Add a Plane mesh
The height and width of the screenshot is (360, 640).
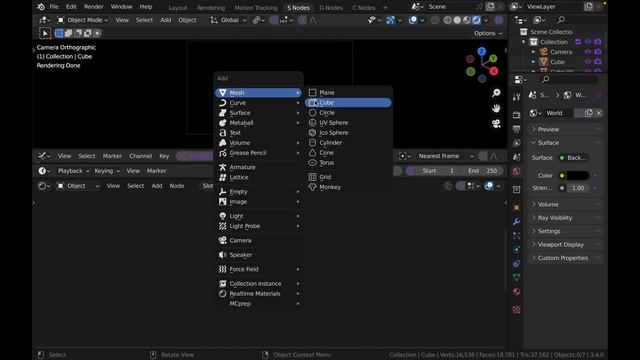click(x=348, y=93)
